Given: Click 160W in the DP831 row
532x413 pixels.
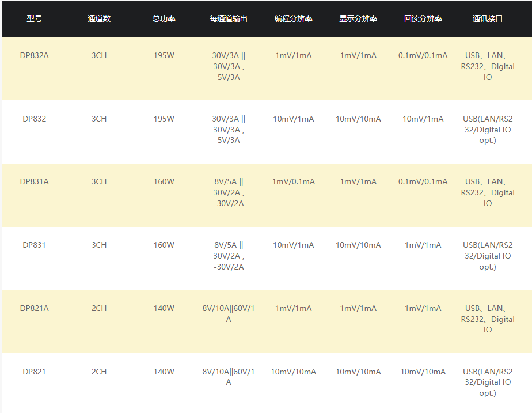Looking at the screenshot, I should [x=164, y=245].
